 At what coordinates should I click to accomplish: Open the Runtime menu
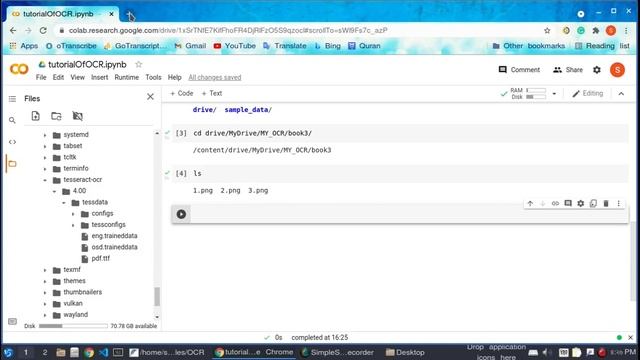(x=127, y=77)
